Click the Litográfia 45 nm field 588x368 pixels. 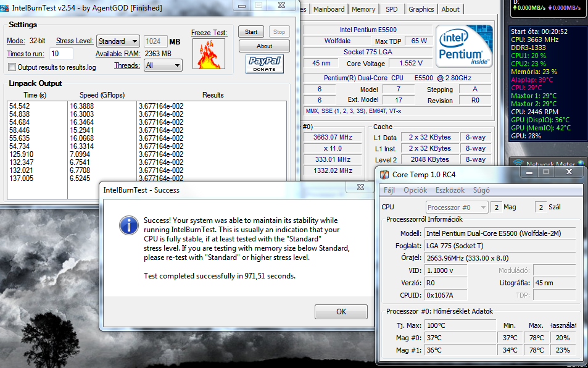554,283
